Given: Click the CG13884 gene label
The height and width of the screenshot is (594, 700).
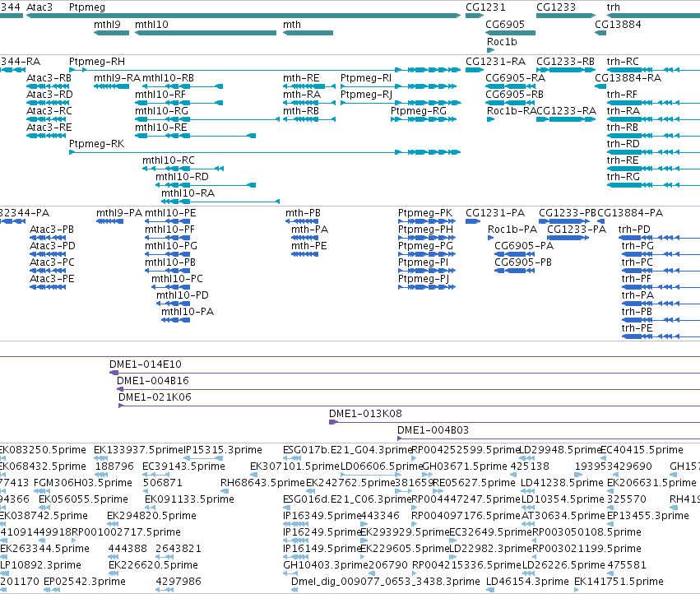Looking at the screenshot, I should 618,25.
